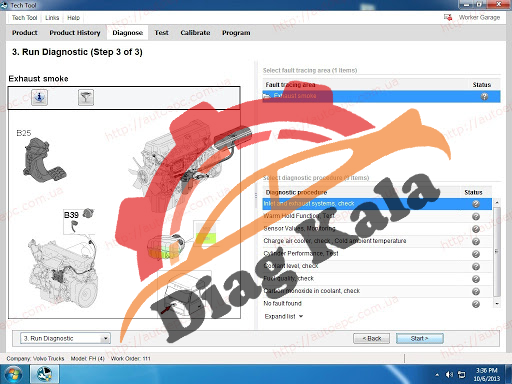The image size is (512, 384).
Task: Click the volume speaker tray icon
Action: 449,375
